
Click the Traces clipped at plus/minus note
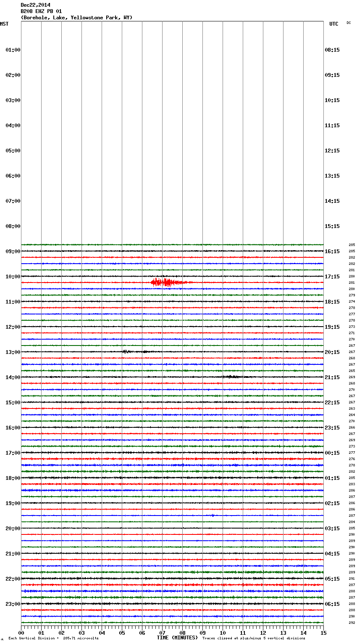[254, 639]
